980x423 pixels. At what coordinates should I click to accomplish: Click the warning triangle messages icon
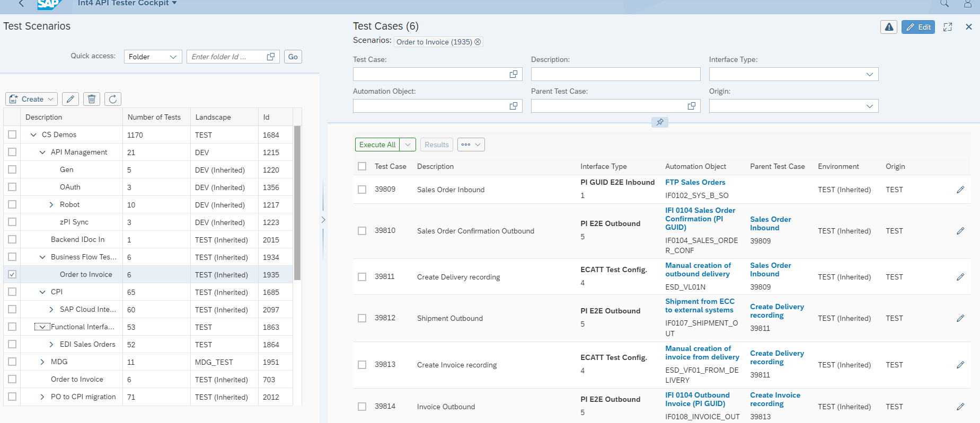coord(889,27)
